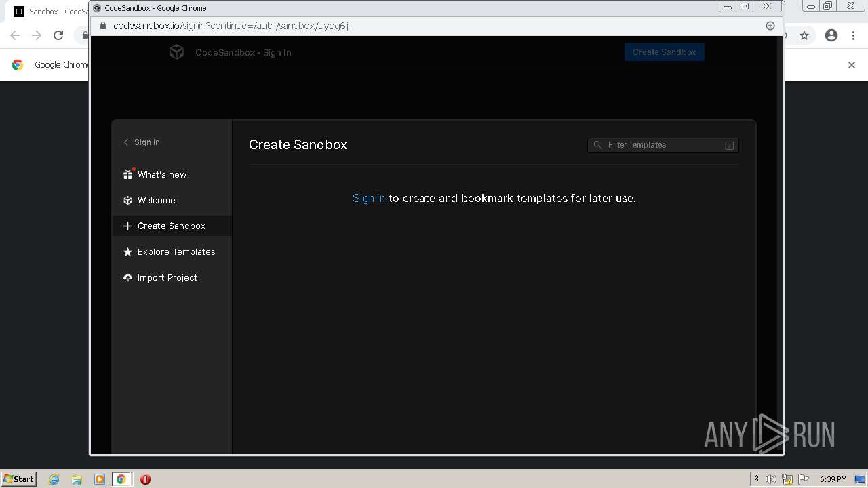Image resolution: width=868 pixels, height=488 pixels.
Task: Focus the Filter Templates search field
Action: coord(663,145)
